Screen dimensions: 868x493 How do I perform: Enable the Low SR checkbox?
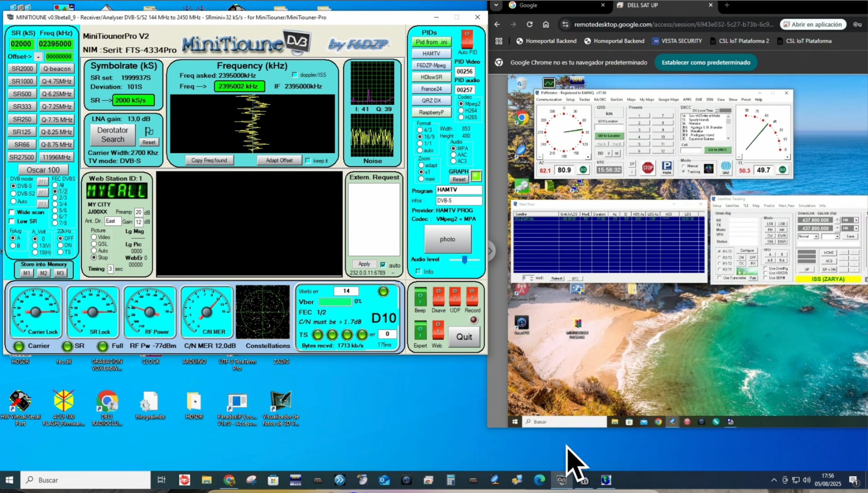(12, 221)
